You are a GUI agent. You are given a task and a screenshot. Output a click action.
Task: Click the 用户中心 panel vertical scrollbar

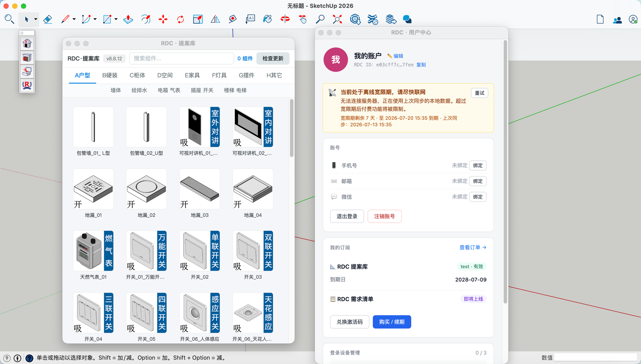coord(505,171)
